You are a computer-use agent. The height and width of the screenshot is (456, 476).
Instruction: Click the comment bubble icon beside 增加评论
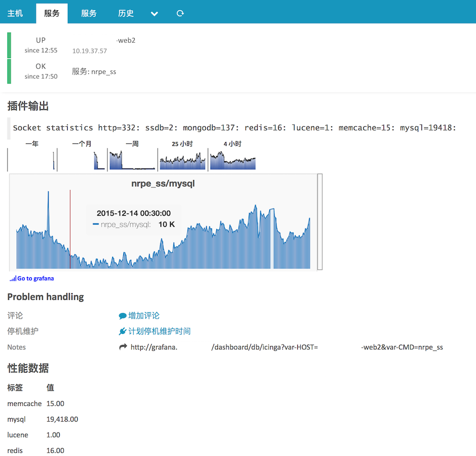tap(123, 316)
